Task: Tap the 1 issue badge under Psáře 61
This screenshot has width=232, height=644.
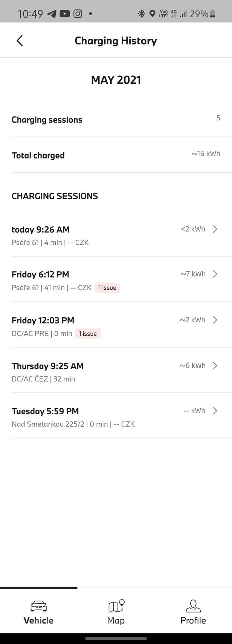Action: (x=107, y=288)
